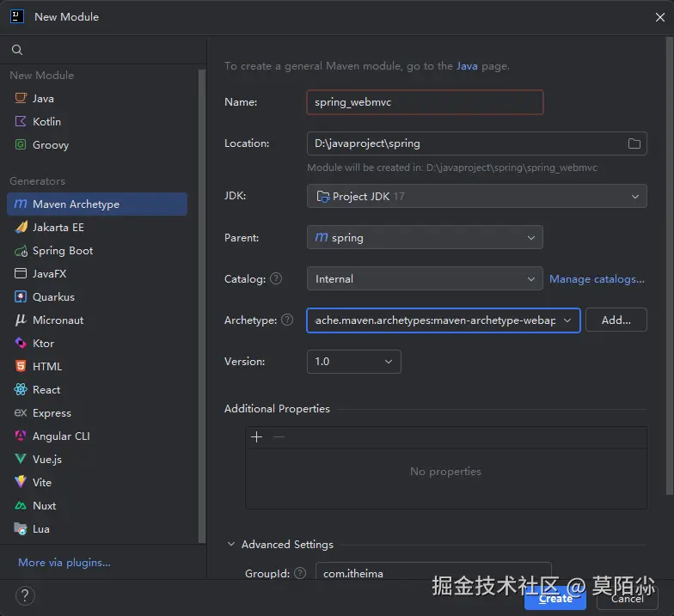Browse location with folder icon
Image resolution: width=674 pixels, height=616 pixels.
pos(634,143)
